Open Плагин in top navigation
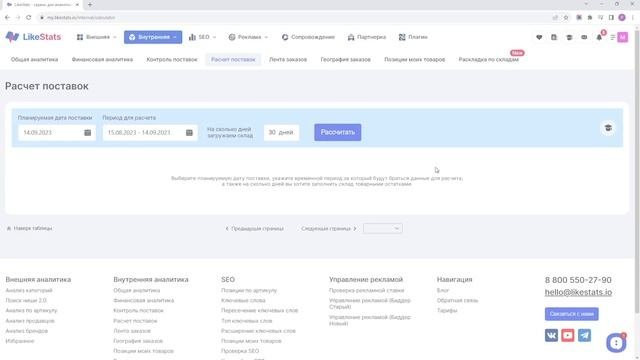Image resolution: width=640 pixels, height=360 pixels. click(x=413, y=37)
